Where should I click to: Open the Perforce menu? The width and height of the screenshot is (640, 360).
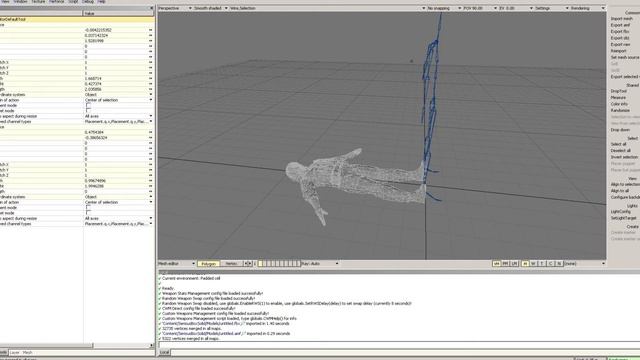point(57,2)
